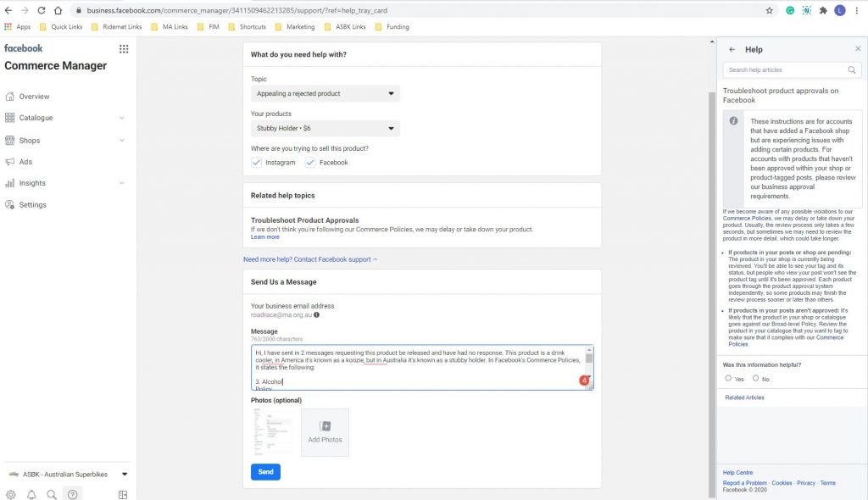Open the Your products dropdown
Viewport: 868px width, 500px height.
point(325,128)
